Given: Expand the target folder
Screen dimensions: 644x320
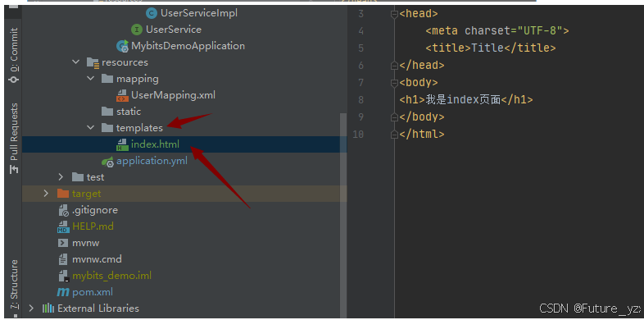Looking at the screenshot, I should point(47,194).
